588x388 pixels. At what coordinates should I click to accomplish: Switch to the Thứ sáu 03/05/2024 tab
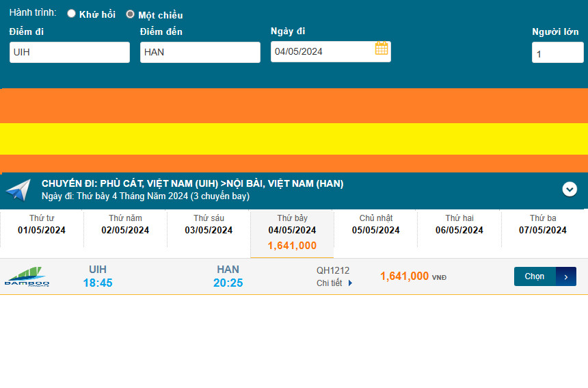[209, 224]
